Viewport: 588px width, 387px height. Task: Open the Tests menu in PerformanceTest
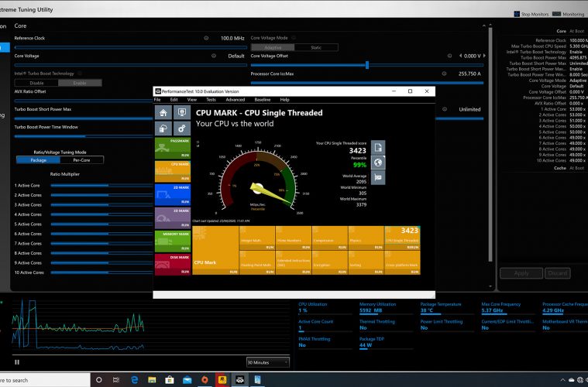click(x=211, y=100)
